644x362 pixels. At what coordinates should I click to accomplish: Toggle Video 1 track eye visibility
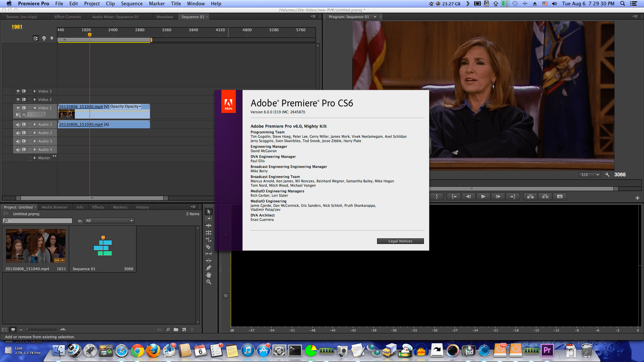click(18, 108)
